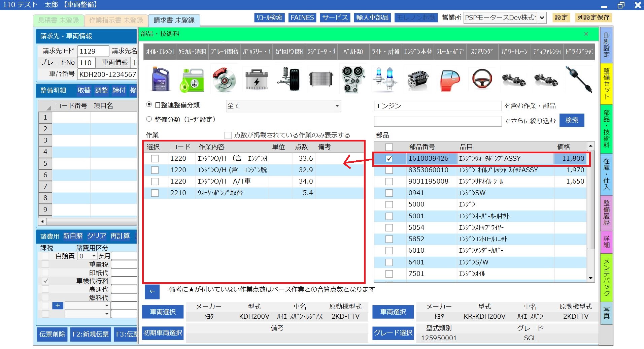Click the グレード選択 button

pyautogui.click(x=393, y=333)
